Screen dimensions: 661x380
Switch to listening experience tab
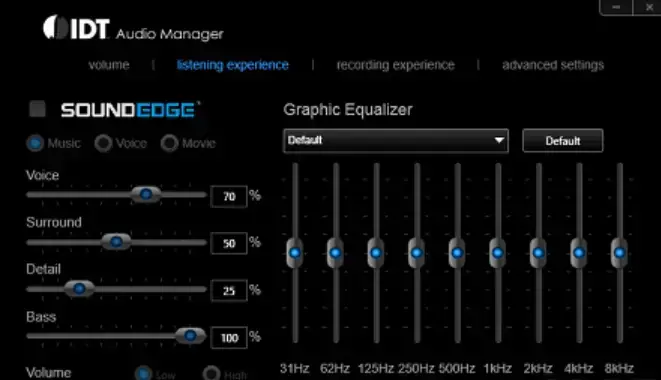click(x=233, y=65)
